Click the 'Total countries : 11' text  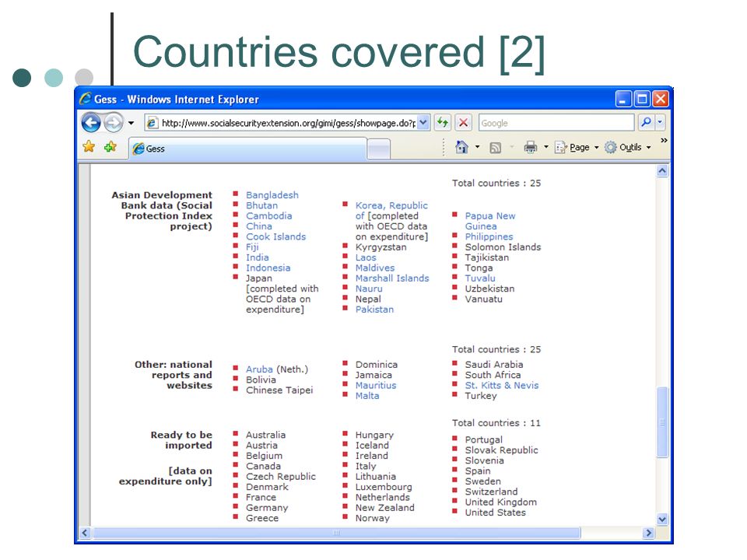(x=496, y=423)
